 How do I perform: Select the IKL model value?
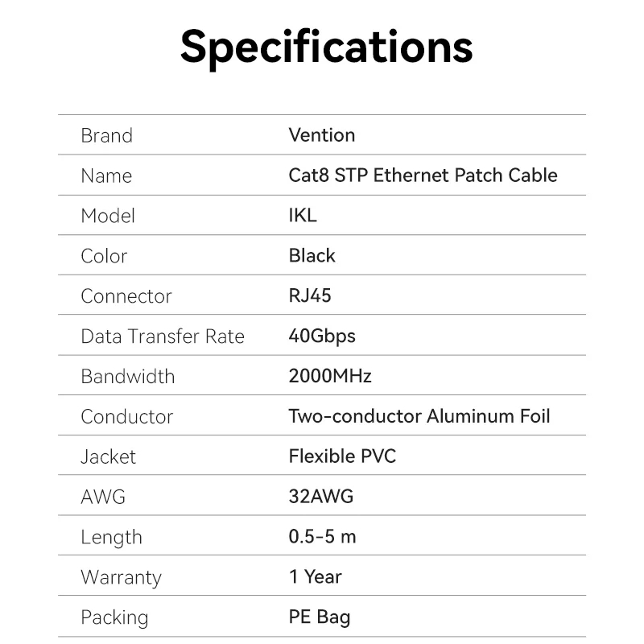pyautogui.click(x=303, y=215)
